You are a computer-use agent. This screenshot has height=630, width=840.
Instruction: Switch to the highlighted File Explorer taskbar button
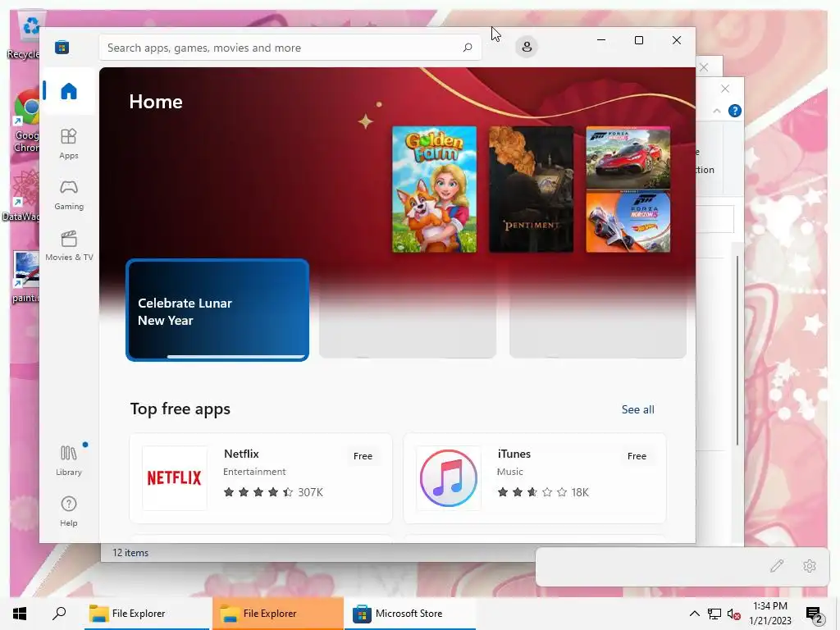(278, 614)
